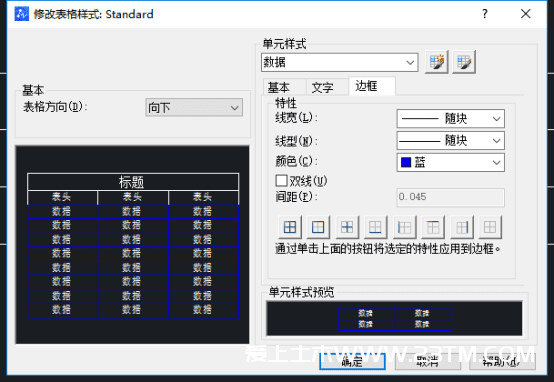Click the question mark help icon
Screen dimensions: 554x382
coord(485,14)
